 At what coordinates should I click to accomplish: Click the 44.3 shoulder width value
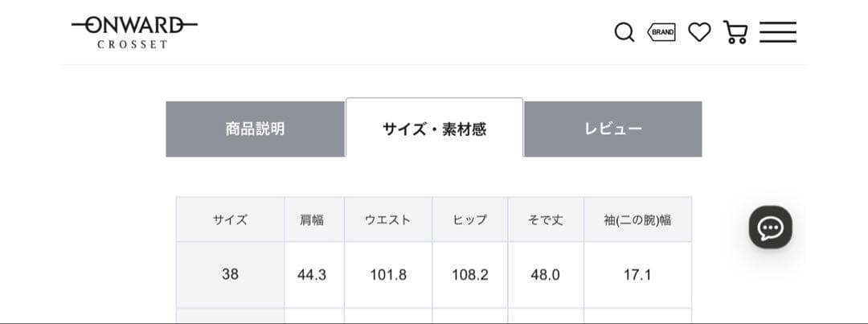[x=312, y=274]
